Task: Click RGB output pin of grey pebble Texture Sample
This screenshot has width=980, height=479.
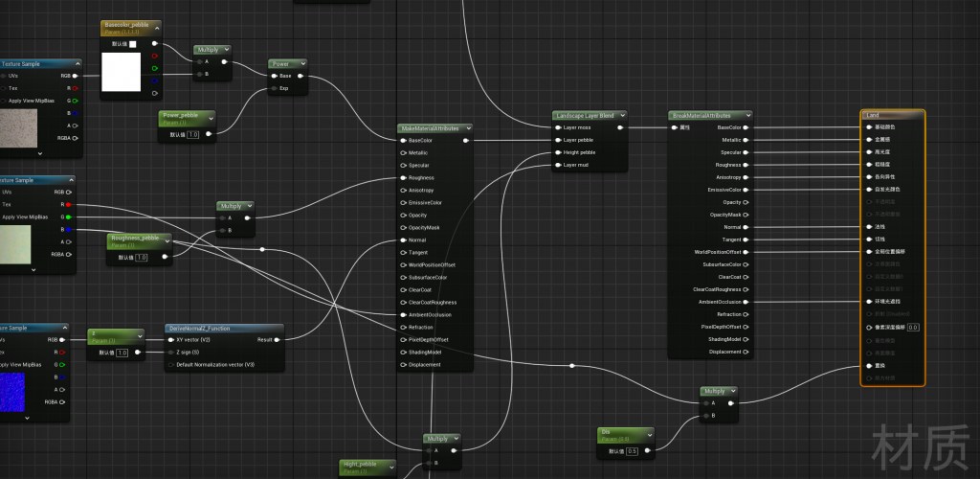Action: [x=76, y=77]
